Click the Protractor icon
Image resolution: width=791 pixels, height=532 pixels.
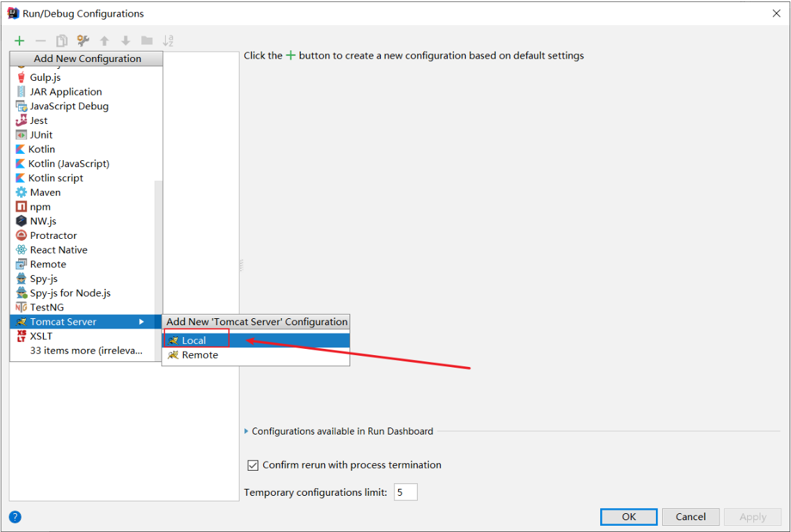pos(21,235)
